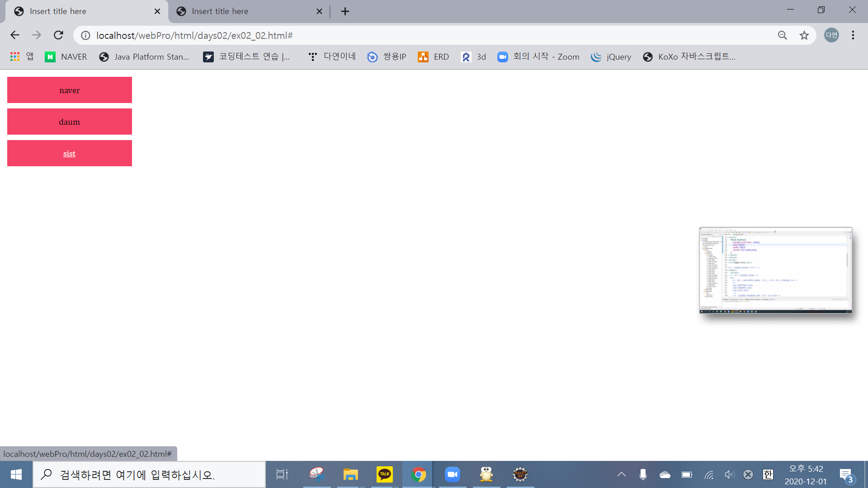Bookmark this page with the star
Viewport: 868px width, 488px height.
804,35
